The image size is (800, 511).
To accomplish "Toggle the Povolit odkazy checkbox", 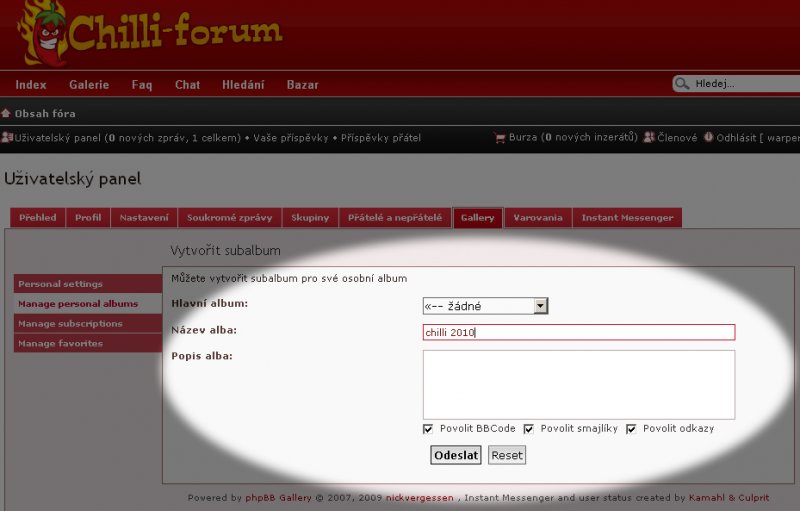I will coord(631,429).
